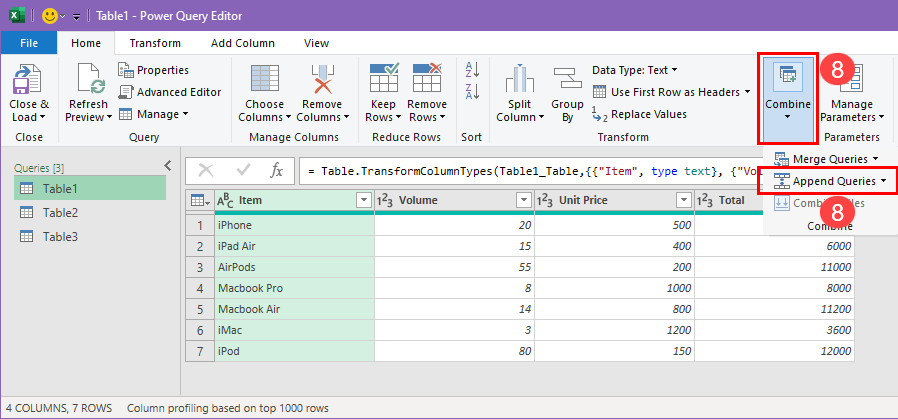Switch to the View tab
The height and width of the screenshot is (419, 898).
click(316, 43)
